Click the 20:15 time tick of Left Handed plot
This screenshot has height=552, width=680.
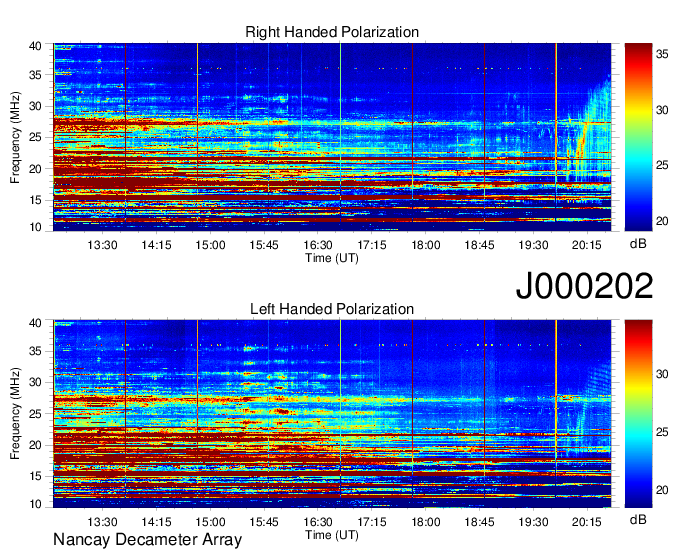587,522
